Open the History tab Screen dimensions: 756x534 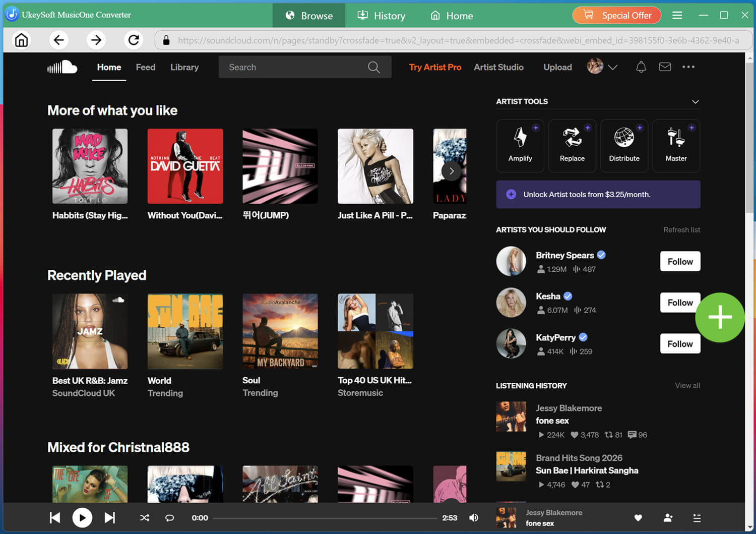point(381,16)
